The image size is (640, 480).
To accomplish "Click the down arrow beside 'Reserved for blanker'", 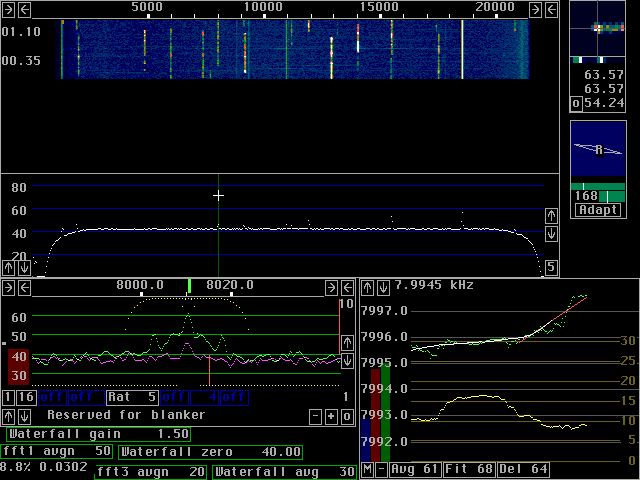I will [24, 417].
